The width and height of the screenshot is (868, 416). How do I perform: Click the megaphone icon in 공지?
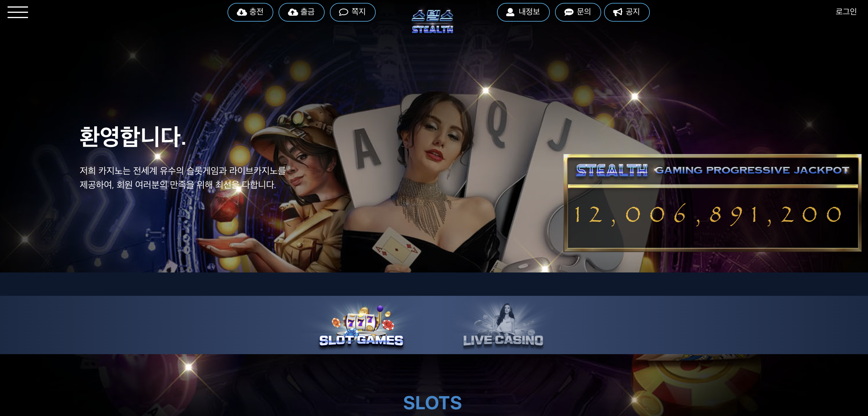[617, 12]
